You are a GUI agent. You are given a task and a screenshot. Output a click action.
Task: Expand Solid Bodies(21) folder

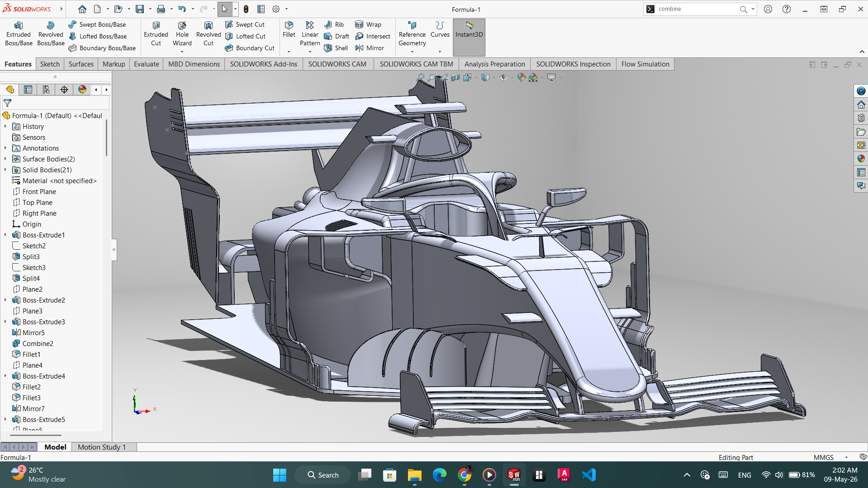5,170
